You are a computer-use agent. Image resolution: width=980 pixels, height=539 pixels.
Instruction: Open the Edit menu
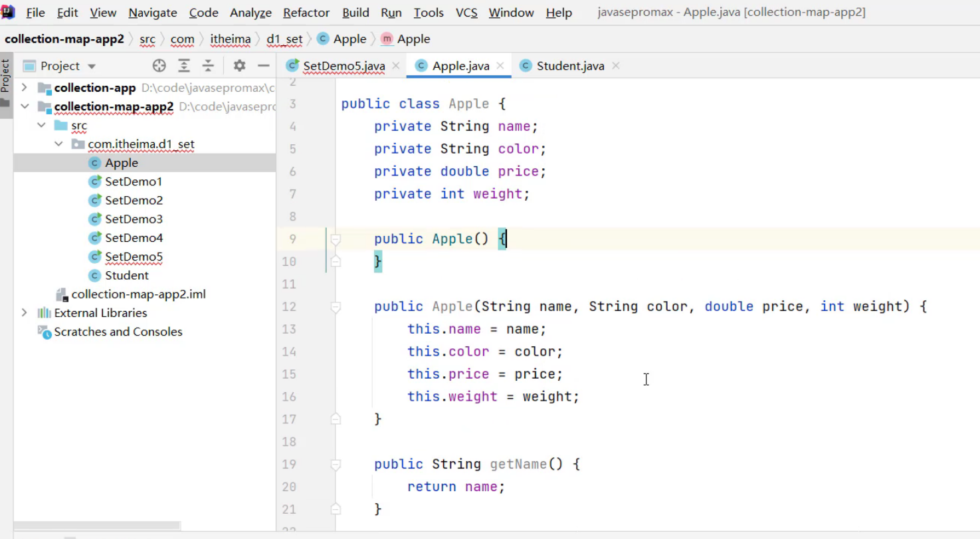click(x=67, y=13)
